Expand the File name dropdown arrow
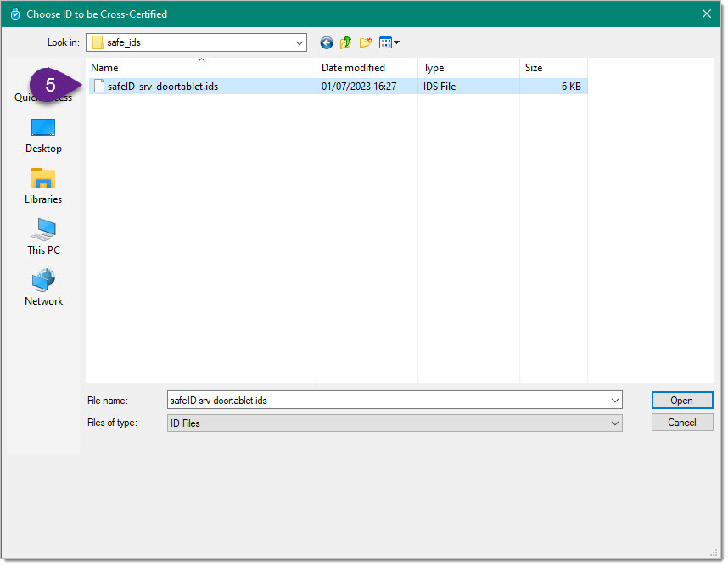This screenshot has height=566, width=728. pyautogui.click(x=614, y=401)
